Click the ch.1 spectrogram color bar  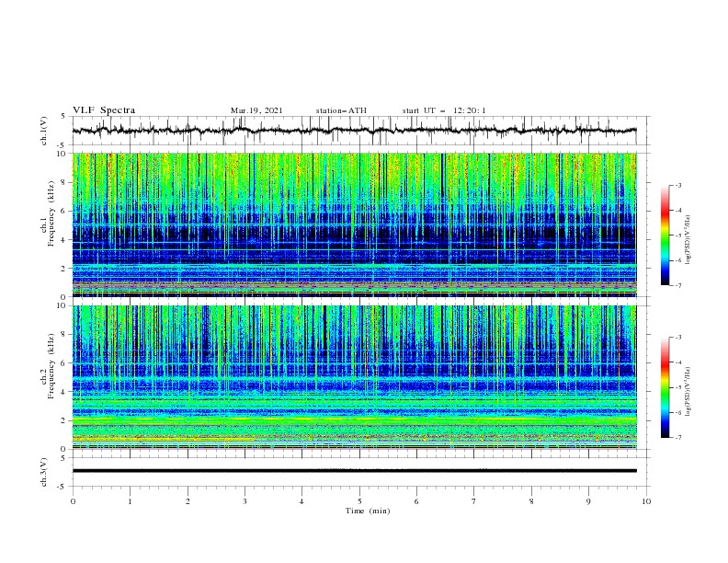click(665, 236)
